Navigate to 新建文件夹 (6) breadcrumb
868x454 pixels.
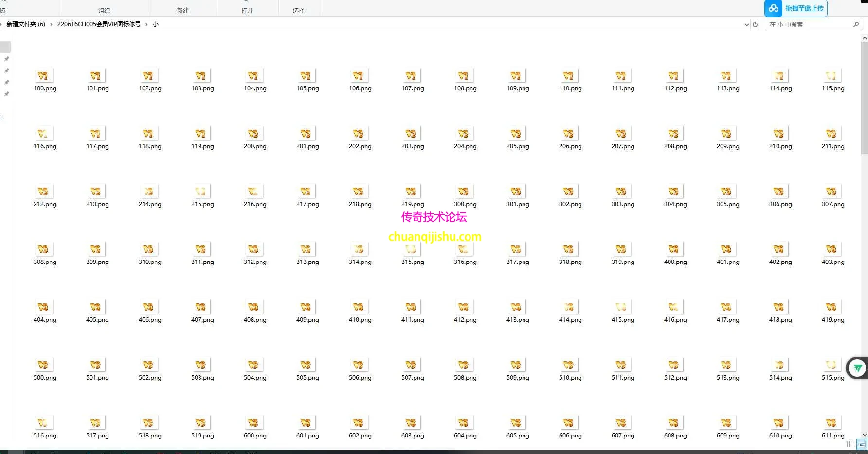coord(26,24)
